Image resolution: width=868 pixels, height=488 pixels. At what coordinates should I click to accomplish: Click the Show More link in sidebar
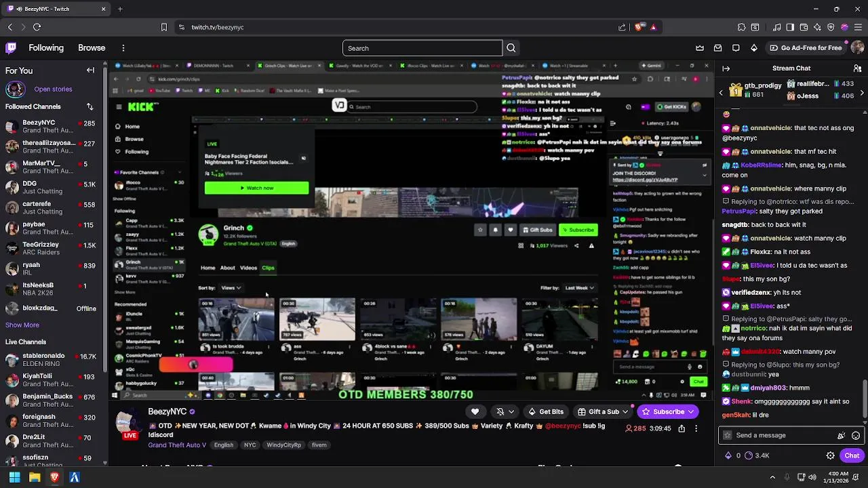coord(22,325)
